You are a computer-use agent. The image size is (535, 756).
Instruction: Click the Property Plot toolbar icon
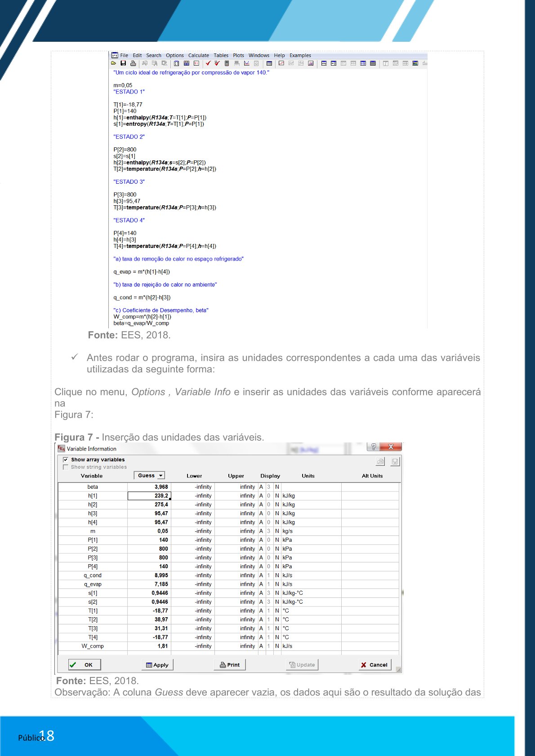(311, 63)
